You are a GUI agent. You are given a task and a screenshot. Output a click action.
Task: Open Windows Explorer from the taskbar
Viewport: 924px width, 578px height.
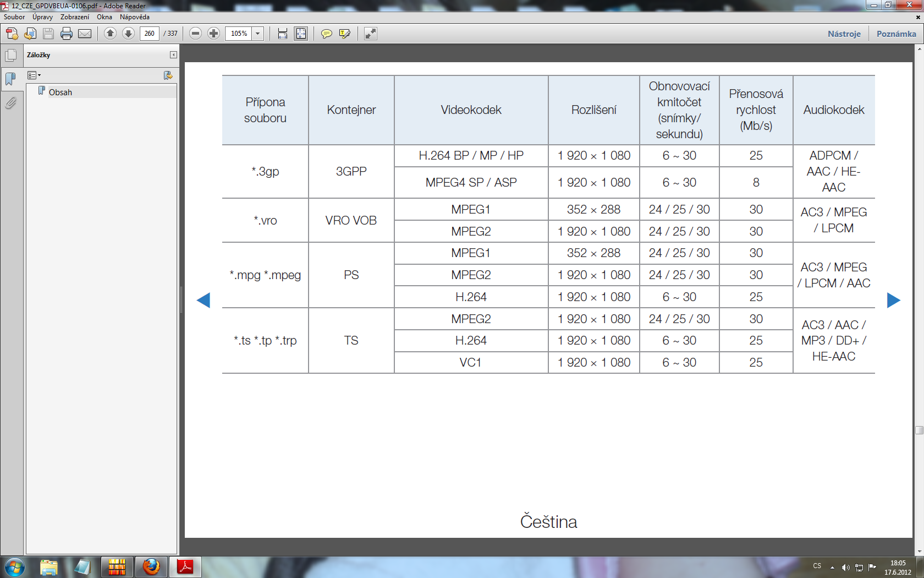point(49,567)
